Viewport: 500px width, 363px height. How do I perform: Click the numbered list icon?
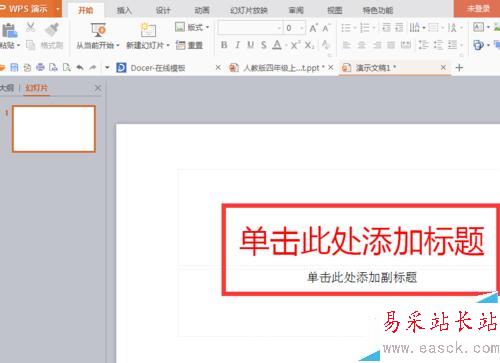point(365,28)
